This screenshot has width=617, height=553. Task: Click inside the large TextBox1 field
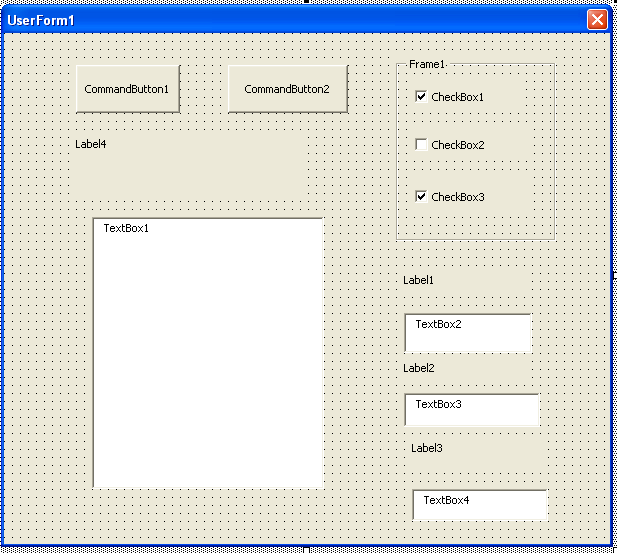click(208, 353)
